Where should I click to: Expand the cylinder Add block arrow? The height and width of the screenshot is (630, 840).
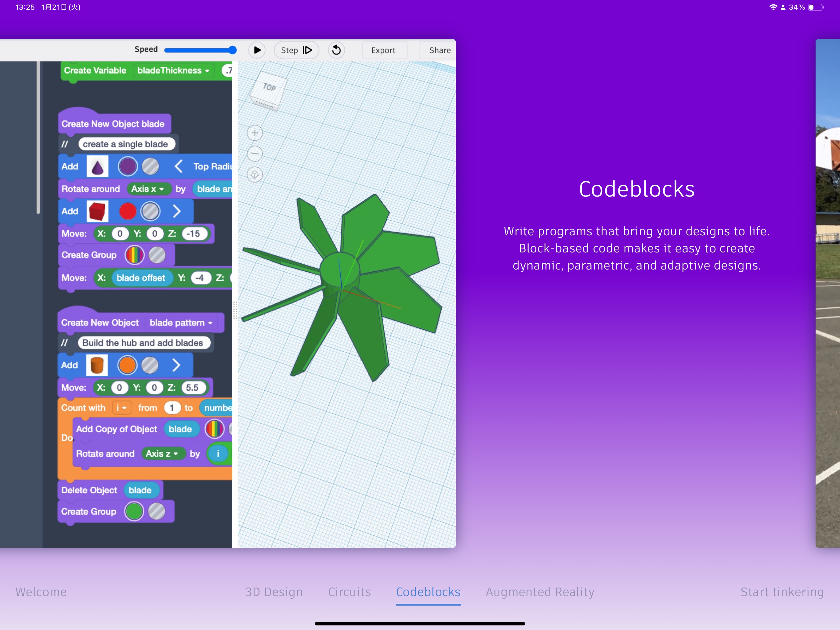[x=176, y=365]
